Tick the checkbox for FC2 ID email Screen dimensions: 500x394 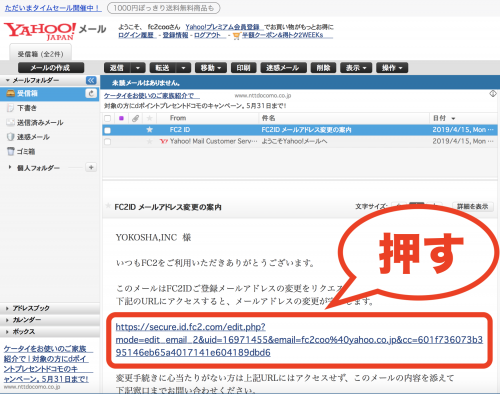(107, 130)
